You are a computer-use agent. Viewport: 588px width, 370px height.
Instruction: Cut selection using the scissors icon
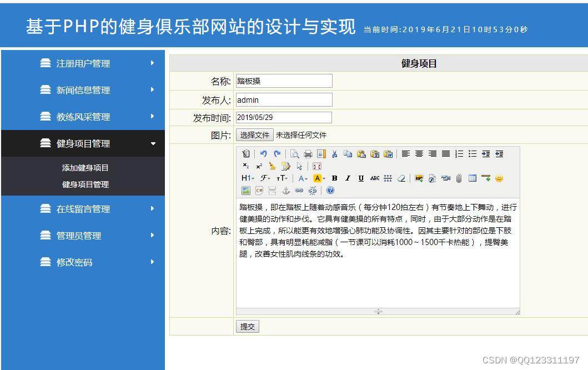tap(334, 154)
